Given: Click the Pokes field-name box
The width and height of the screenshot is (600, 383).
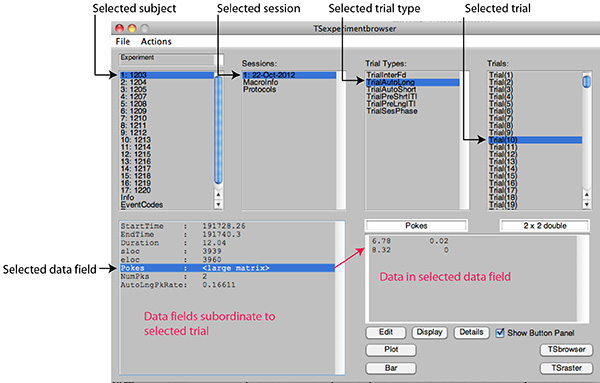Looking at the screenshot, I should pos(416,226).
